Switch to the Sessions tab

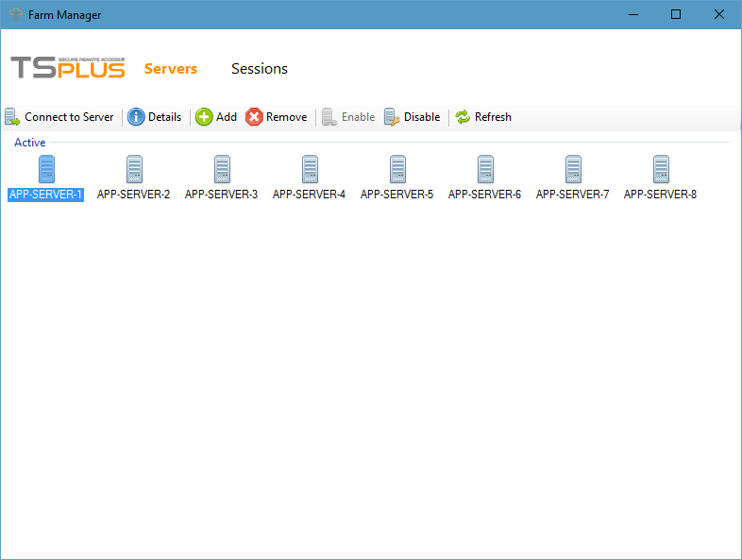[x=260, y=69]
